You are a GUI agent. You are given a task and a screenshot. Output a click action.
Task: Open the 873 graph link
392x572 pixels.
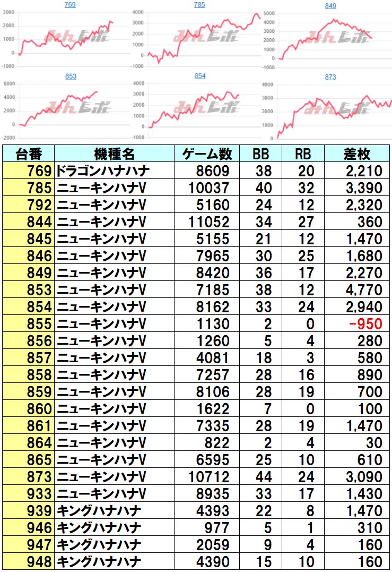(x=330, y=77)
